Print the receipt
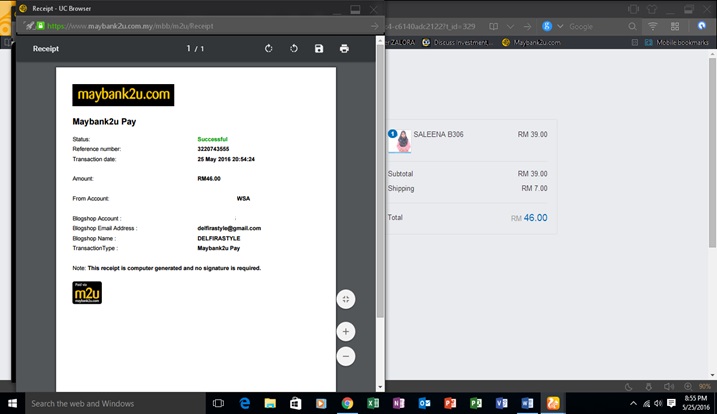Screen dimensions: 717x414 (x=344, y=48)
